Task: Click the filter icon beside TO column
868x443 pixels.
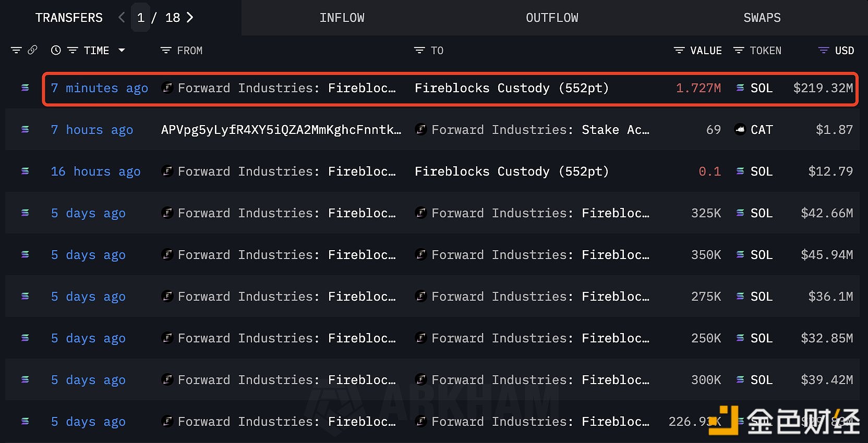Action: (419, 50)
